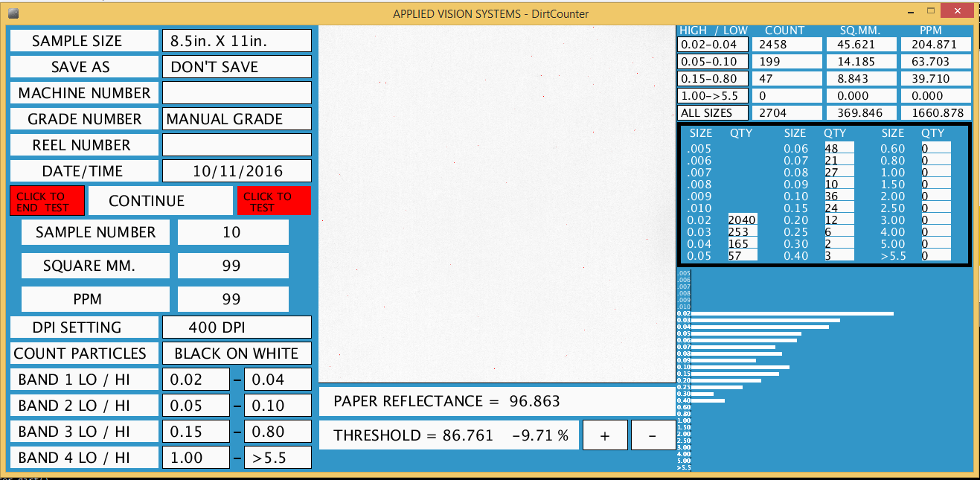Toggle the BLACK ON WHITE particle mode
This screenshot has height=480, width=980.
(x=237, y=353)
